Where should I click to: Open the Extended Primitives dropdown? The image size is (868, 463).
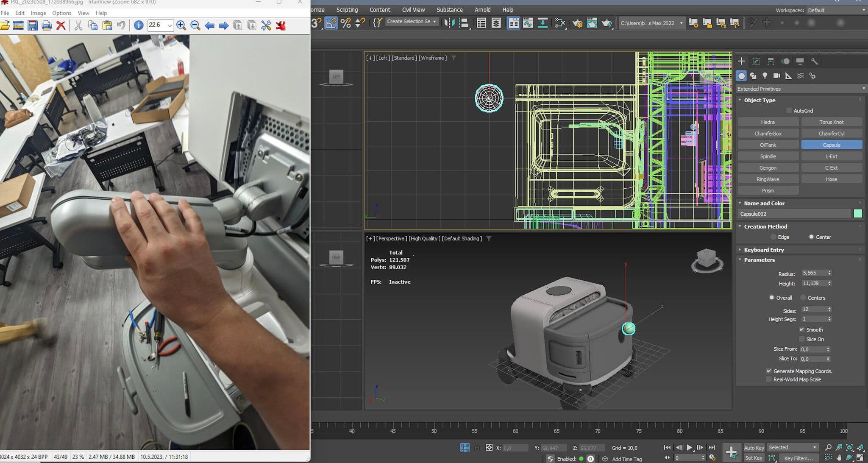[x=800, y=89]
